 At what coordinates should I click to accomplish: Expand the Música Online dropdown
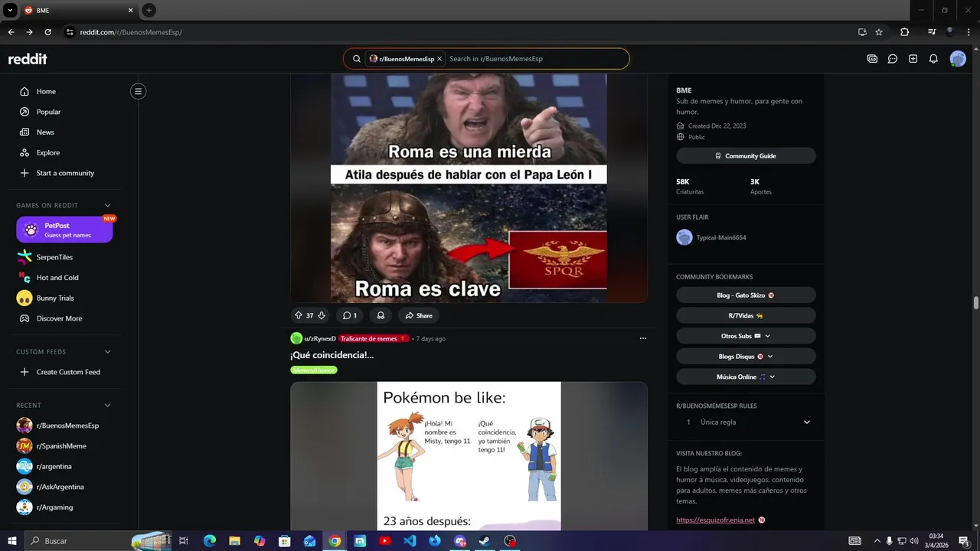click(746, 377)
